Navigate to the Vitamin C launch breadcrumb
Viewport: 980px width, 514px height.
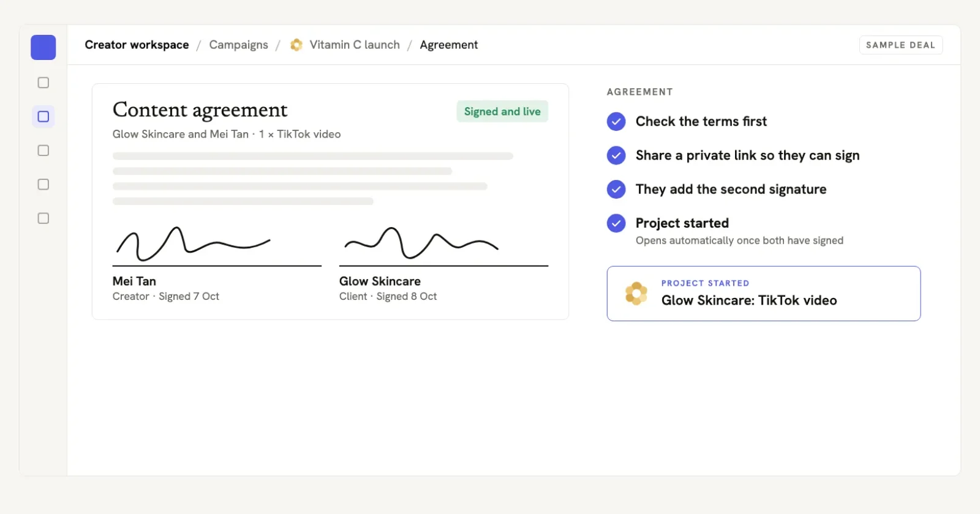tap(355, 45)
